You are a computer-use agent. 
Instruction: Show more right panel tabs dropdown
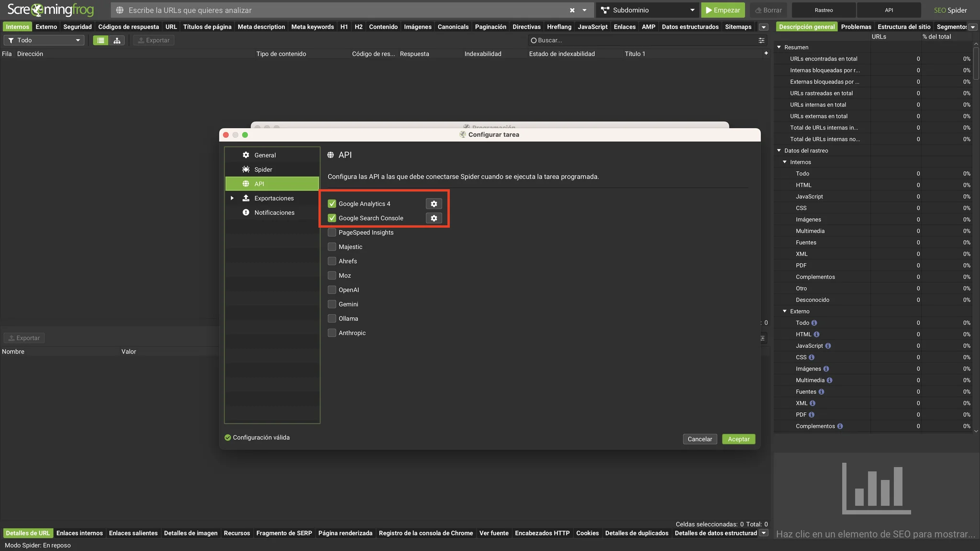click(x=972, y=27)
